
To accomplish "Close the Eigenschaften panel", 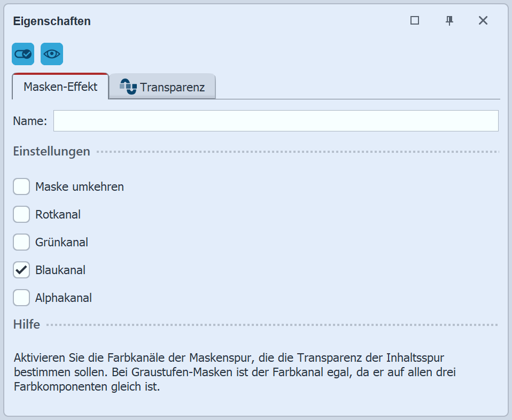I will click(483, 20).
